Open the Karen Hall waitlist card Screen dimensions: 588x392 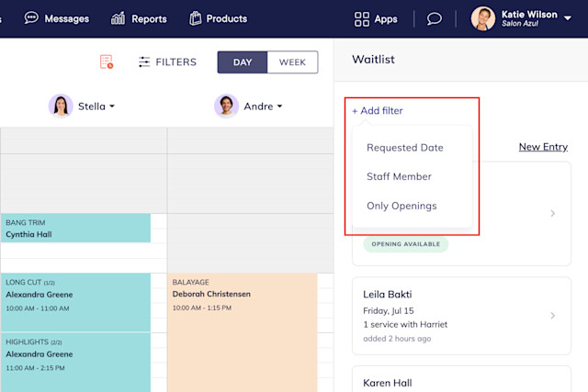tap(461, 379)
